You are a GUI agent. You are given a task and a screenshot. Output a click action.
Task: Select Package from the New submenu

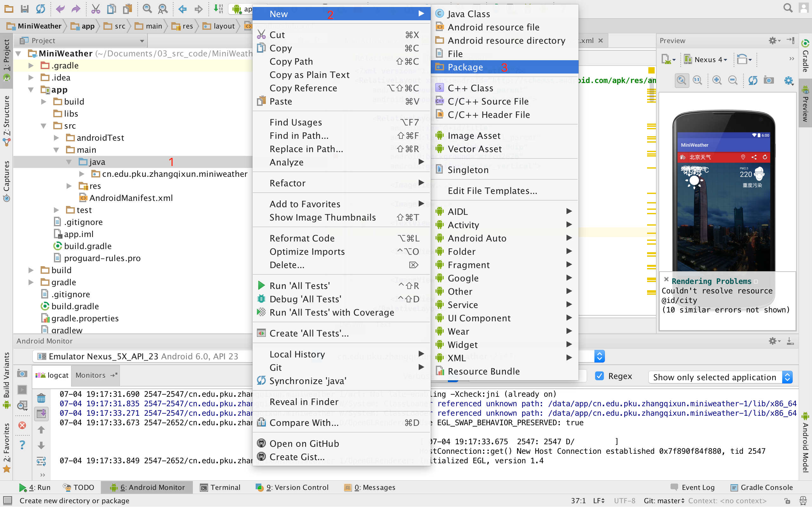pos(465,67)
